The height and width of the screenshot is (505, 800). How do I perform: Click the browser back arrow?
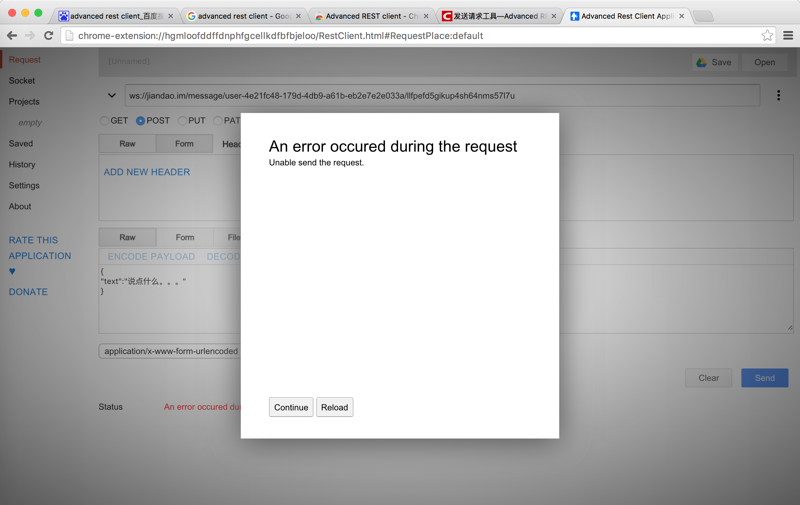pos(12,35)
